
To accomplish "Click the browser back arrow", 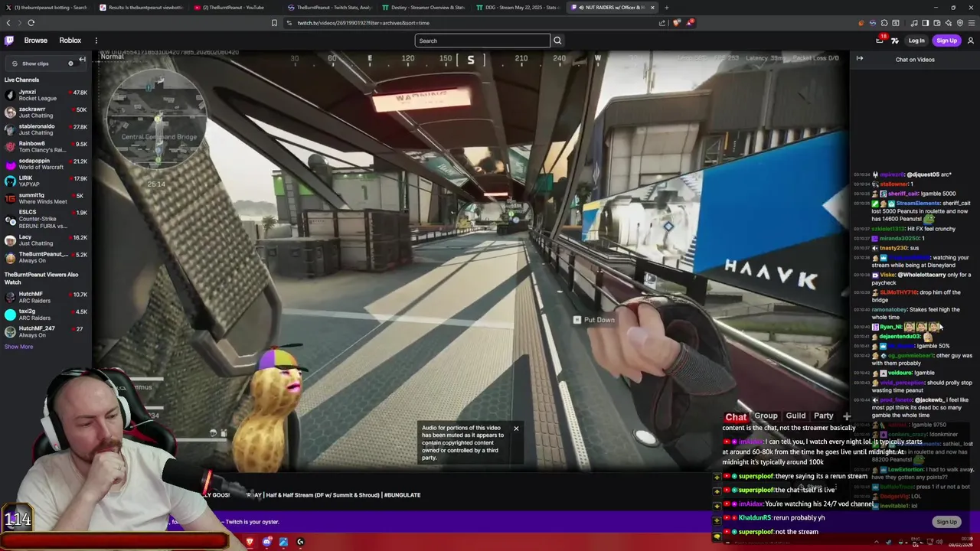I will pos(8,23).
